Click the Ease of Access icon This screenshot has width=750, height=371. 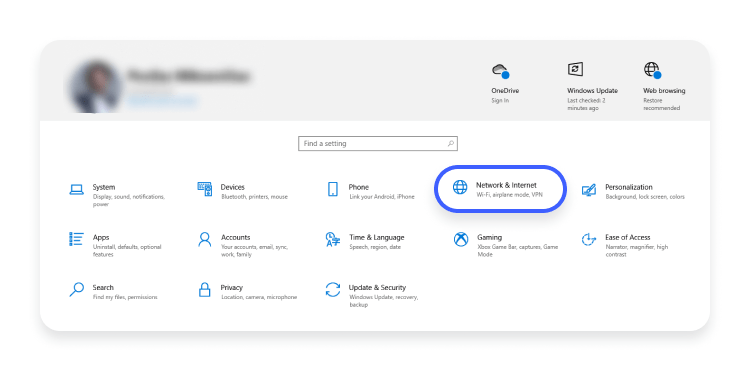589,239
